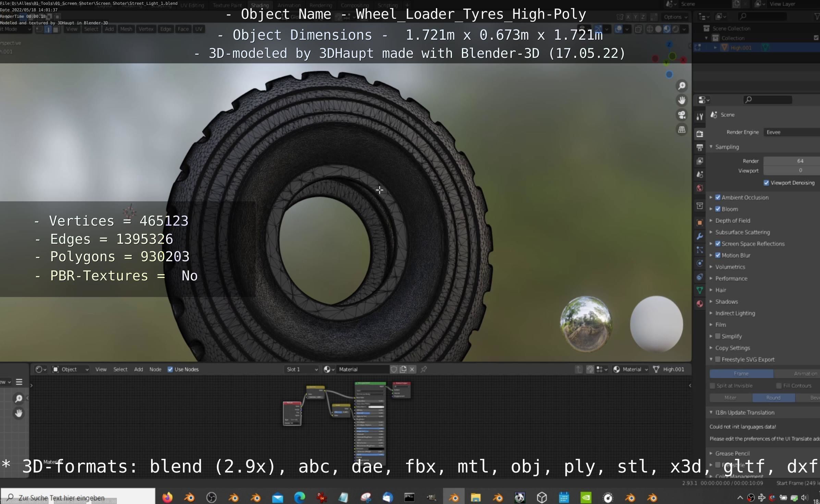Open the Node menu in node editor
The width and height of the screenshot is (820, 504).
tap(155, 369)
